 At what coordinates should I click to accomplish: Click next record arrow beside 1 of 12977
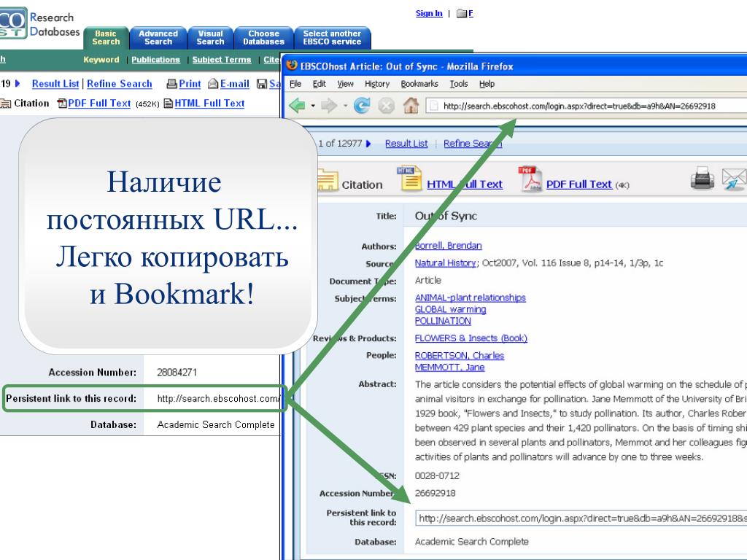pyautogui.click(x=368, y=144)
